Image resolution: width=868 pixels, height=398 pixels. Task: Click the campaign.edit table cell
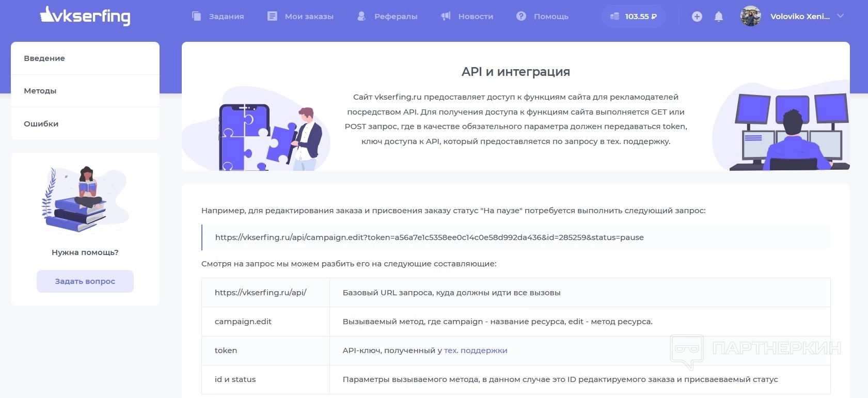tap(265, 322)
